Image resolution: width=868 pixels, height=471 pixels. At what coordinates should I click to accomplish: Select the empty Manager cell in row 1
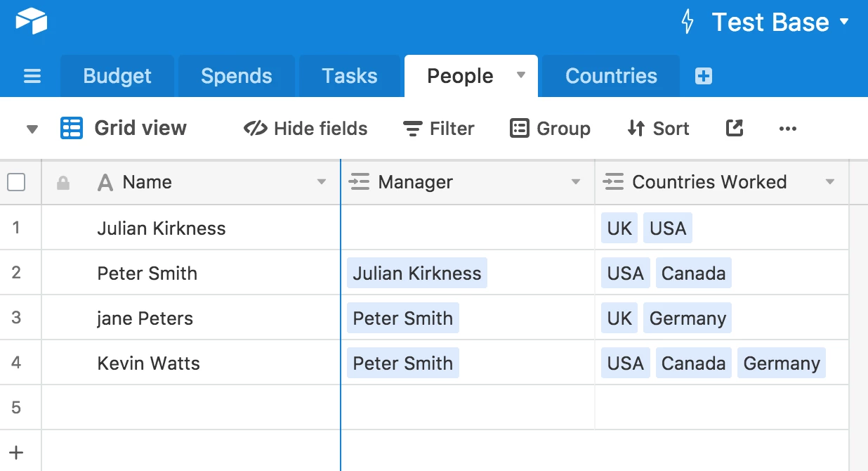(x=468, y=228)
